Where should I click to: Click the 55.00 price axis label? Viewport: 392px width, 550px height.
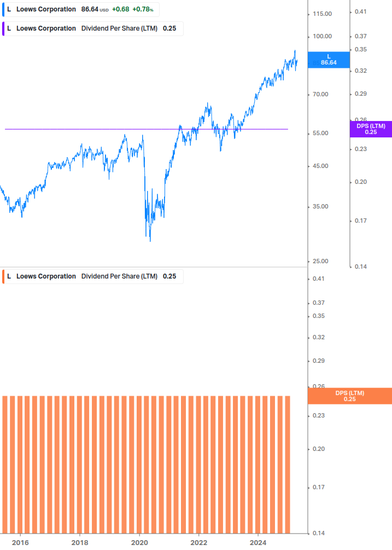320,134
